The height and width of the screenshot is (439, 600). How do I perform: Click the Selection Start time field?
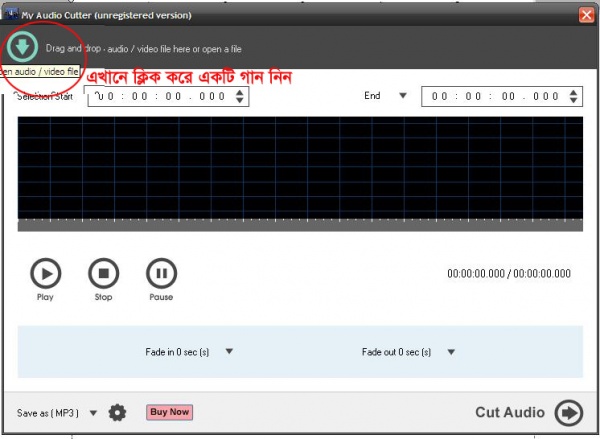168,96
